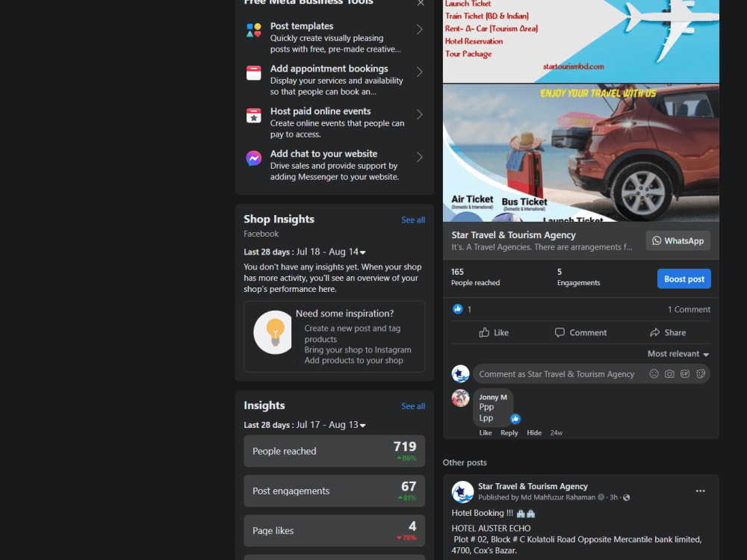The image size is (747, 560).
Task: Click 5 Engagements stat
Action: (x=578, y=277)
